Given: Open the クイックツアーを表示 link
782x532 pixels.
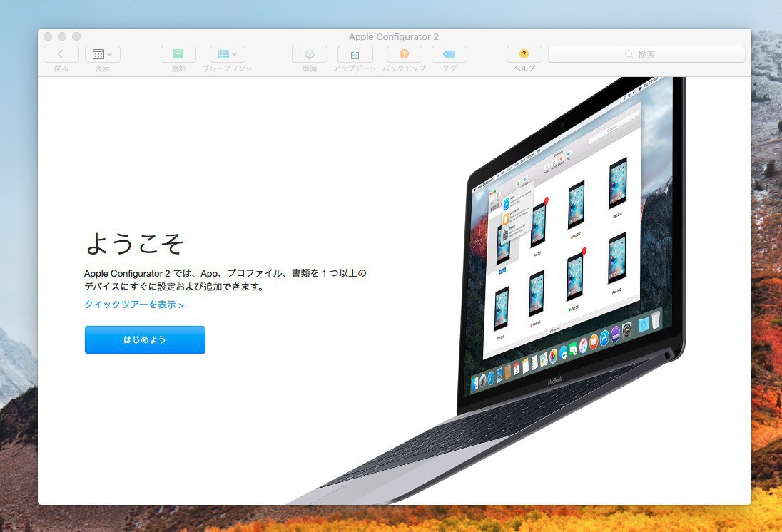Looking at the screenshot, I should [134, 305].
